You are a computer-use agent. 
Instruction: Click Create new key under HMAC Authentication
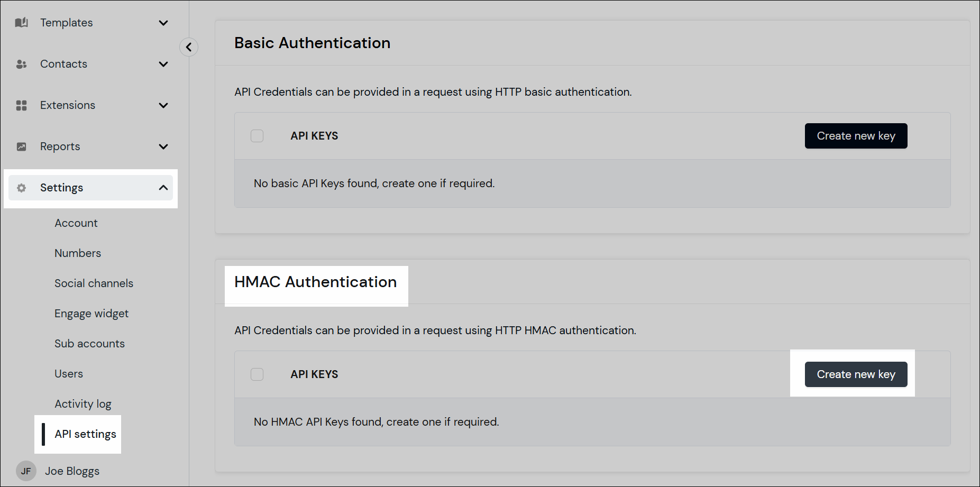(x=856, y=374)
